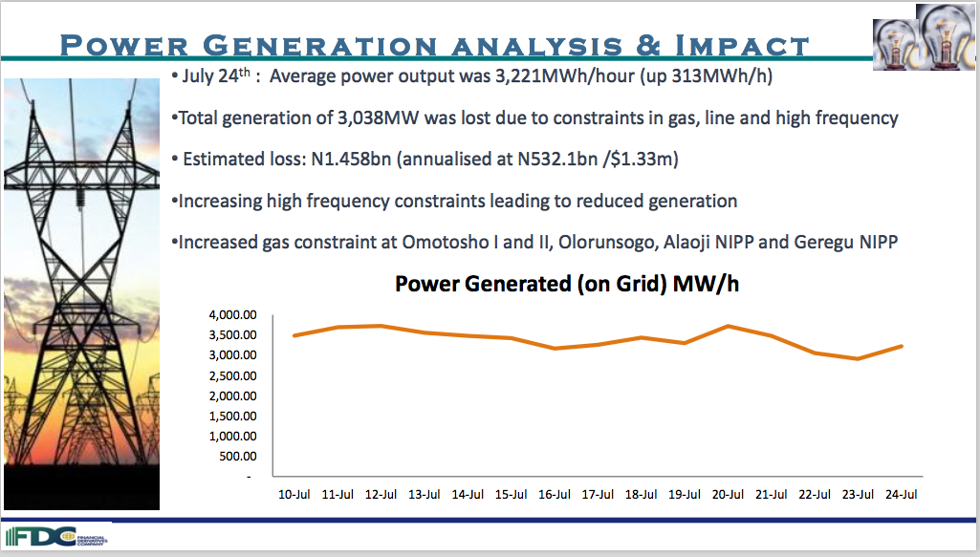The image size is (980, 557).
Task: Click the total generation of 3,038MW bullet
Action: [534, 118]
